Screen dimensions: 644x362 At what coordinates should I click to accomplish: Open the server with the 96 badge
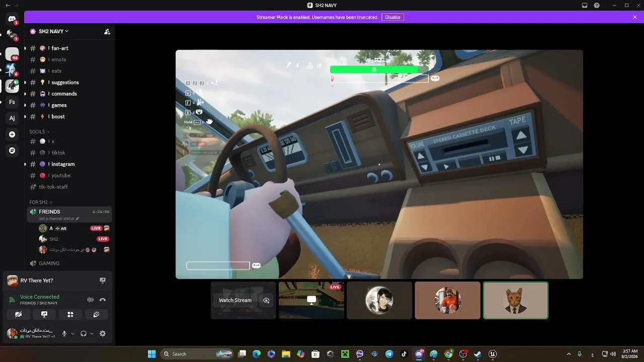[x=12, y=54]
